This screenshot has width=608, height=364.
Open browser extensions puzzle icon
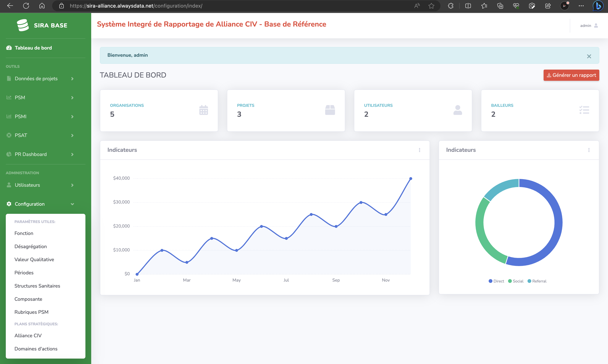pyautogui.click(x=450, y=6)
